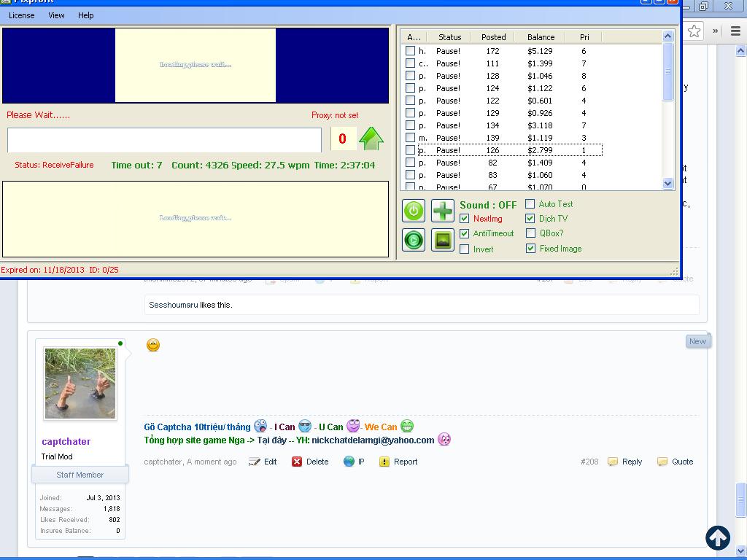Open the captchater username link
This screenshot has width=747, height=560.
click(x=66, y=441)
